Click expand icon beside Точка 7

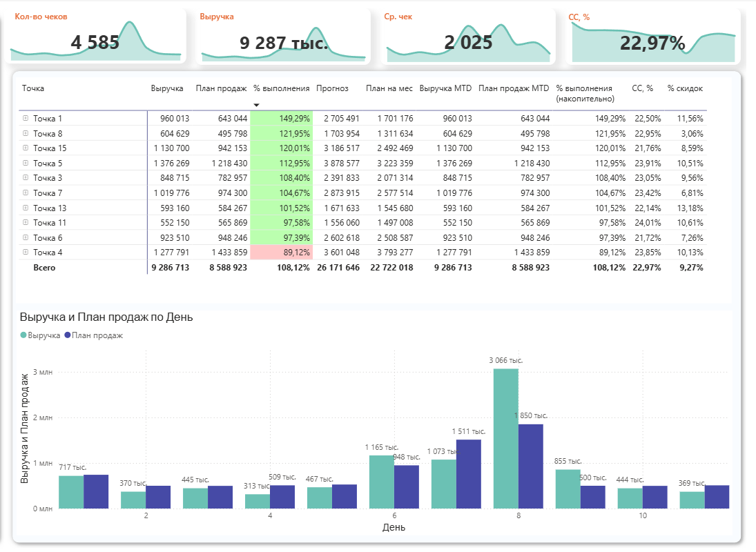pos(26,193)
